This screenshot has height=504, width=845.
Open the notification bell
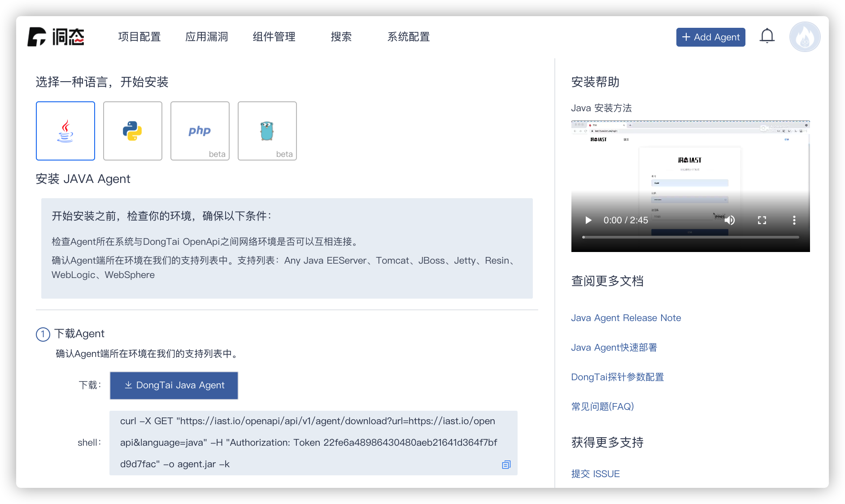click(767, 36)
